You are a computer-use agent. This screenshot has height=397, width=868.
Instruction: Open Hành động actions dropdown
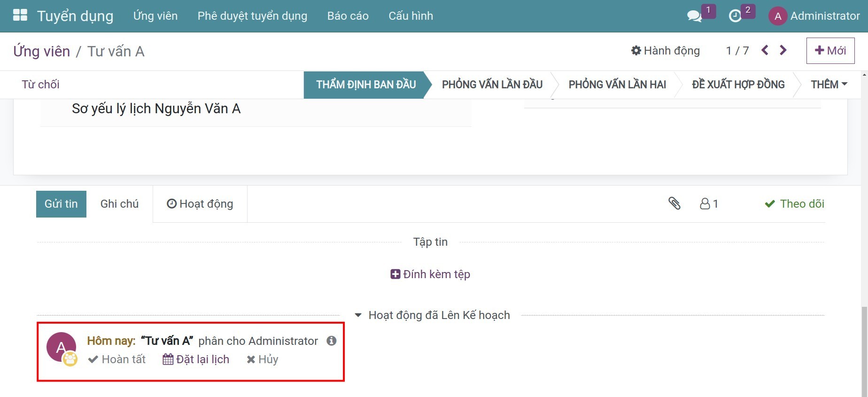(x=665, y=51)
